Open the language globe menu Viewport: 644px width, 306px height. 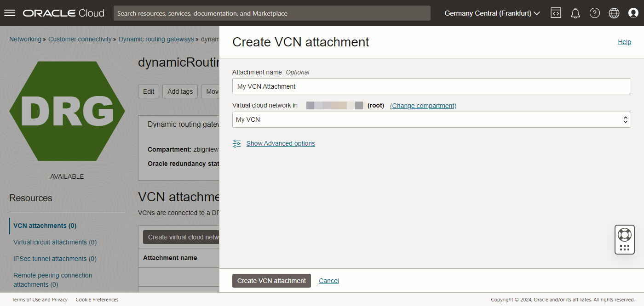[614, 13]
